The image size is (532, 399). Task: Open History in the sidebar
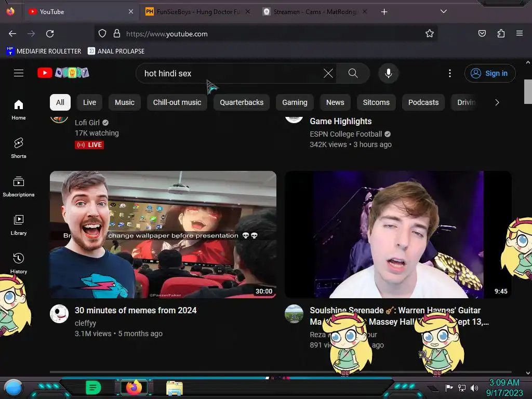(19, 263)
